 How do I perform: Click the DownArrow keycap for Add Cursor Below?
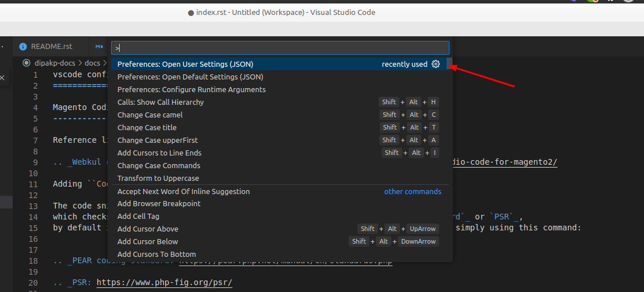[x=418, y=241]
